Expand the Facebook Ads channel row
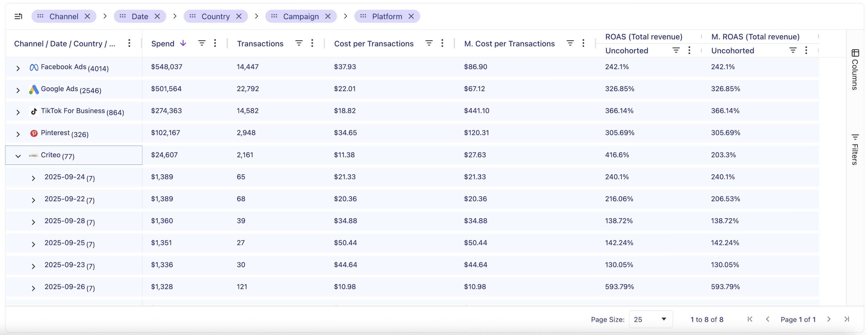 click(x=18, y=68)
